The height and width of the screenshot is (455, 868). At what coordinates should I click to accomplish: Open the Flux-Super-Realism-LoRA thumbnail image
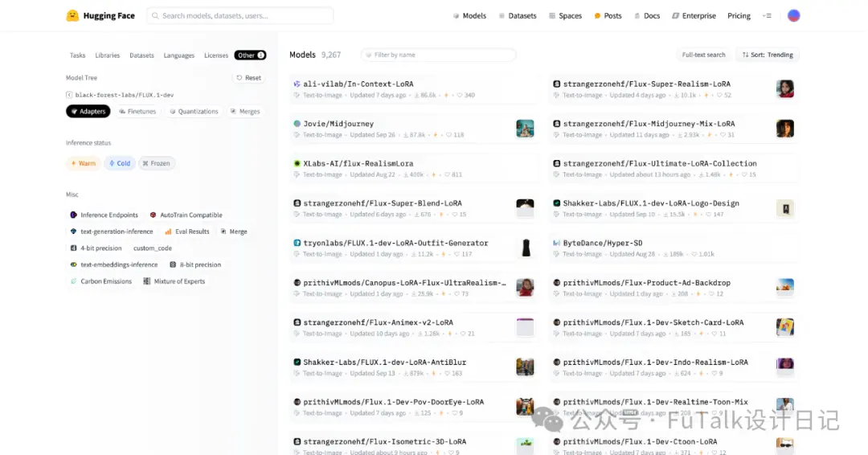point(785,88)
